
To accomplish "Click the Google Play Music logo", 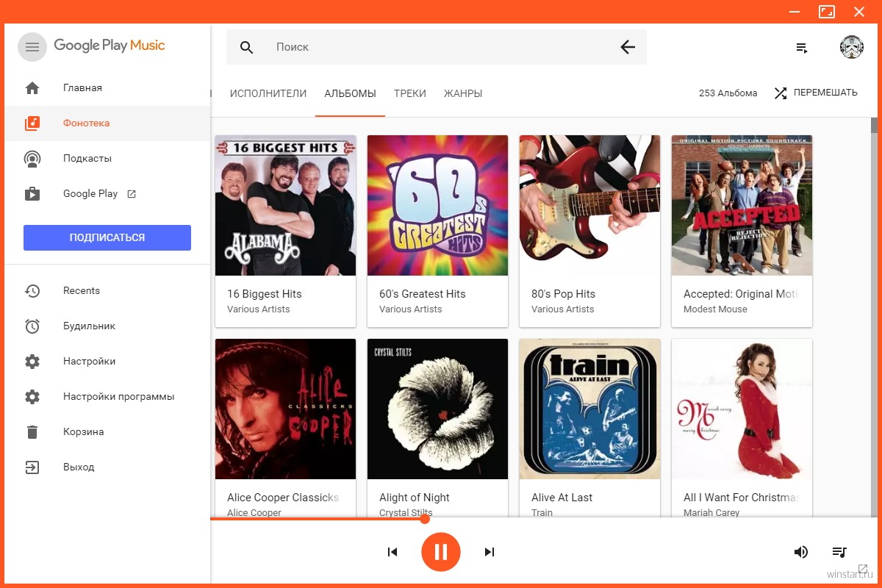I will pyautogui.click(x=110, y=46).
